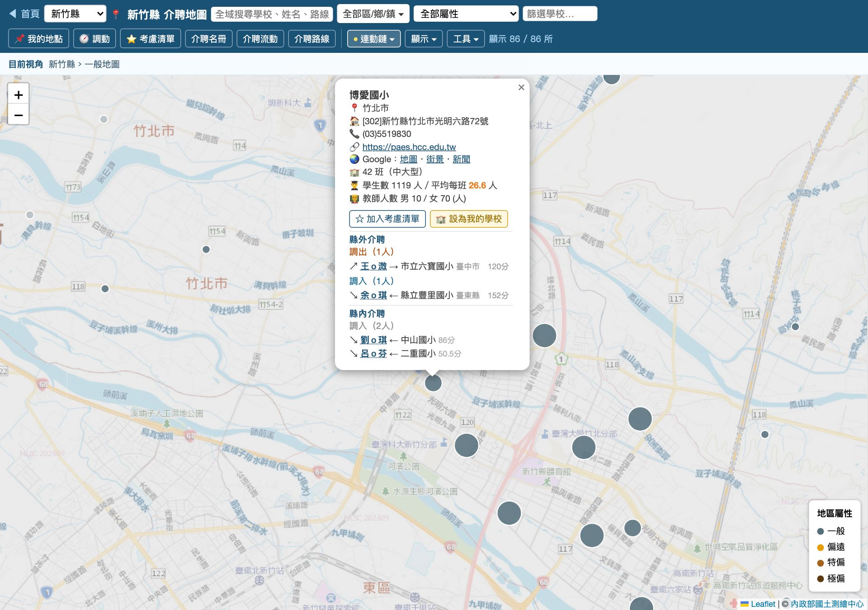Open the county selector showing 新竹縣
Image resolution: width=868 pixels, height=610 pixels.
pos(75,14)
